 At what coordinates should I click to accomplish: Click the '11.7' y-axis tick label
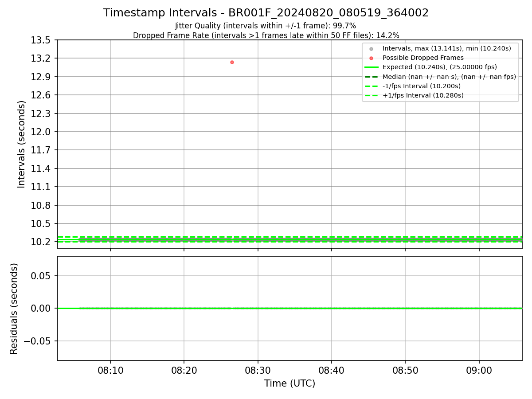(41, 150)
